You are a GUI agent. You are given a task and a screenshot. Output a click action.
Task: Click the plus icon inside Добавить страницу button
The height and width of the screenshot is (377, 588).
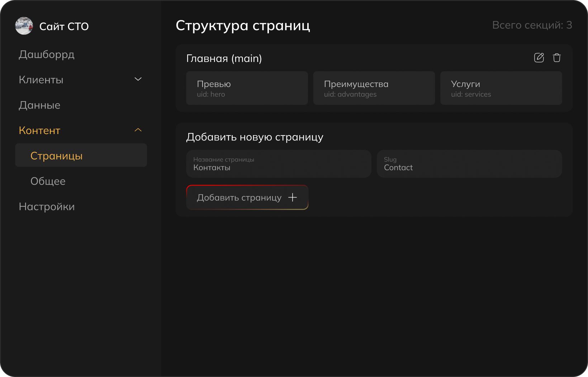293,197
